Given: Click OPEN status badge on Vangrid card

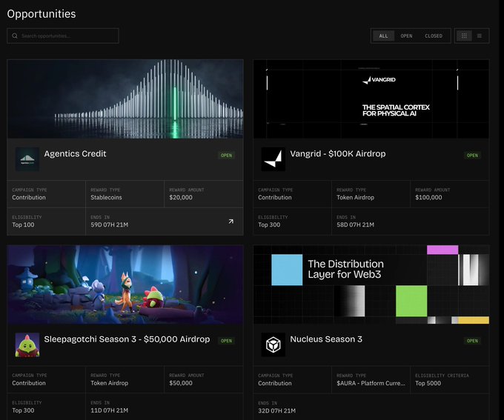Looking at the screenshot, I should (x=472, y=156).
